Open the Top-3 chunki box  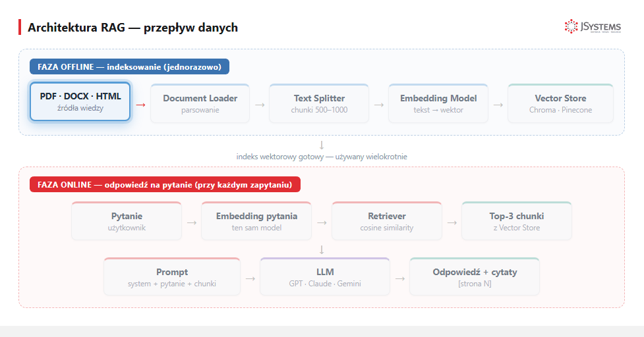tap(517, 221)
